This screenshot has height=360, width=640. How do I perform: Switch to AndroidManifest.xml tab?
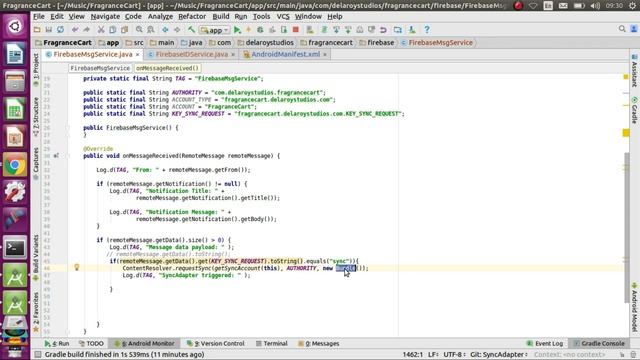285,54
